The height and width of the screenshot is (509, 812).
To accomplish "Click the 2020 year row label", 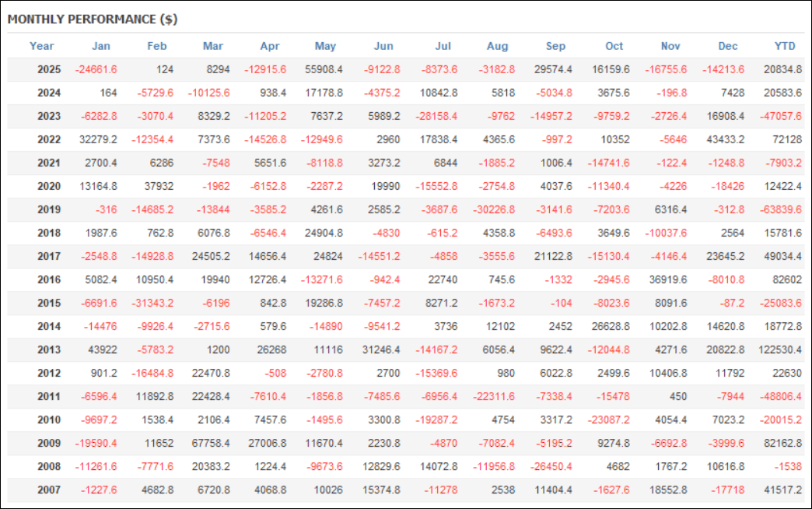I will (x=48, y=186).
